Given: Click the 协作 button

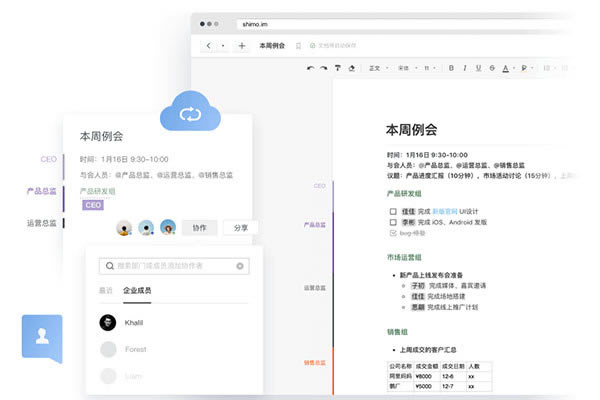Looking at the screenshot, I should (x=199, y=227).
